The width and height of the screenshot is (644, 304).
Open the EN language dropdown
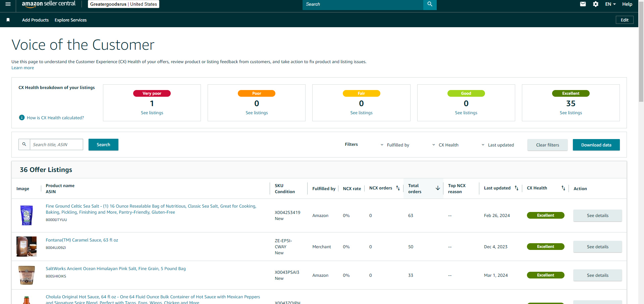pos(610,4)
